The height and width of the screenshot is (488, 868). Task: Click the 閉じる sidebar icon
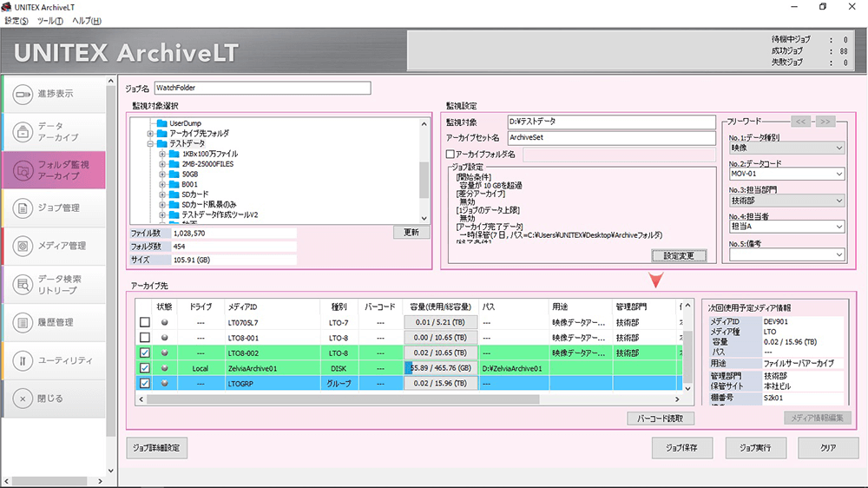(23, 399)
